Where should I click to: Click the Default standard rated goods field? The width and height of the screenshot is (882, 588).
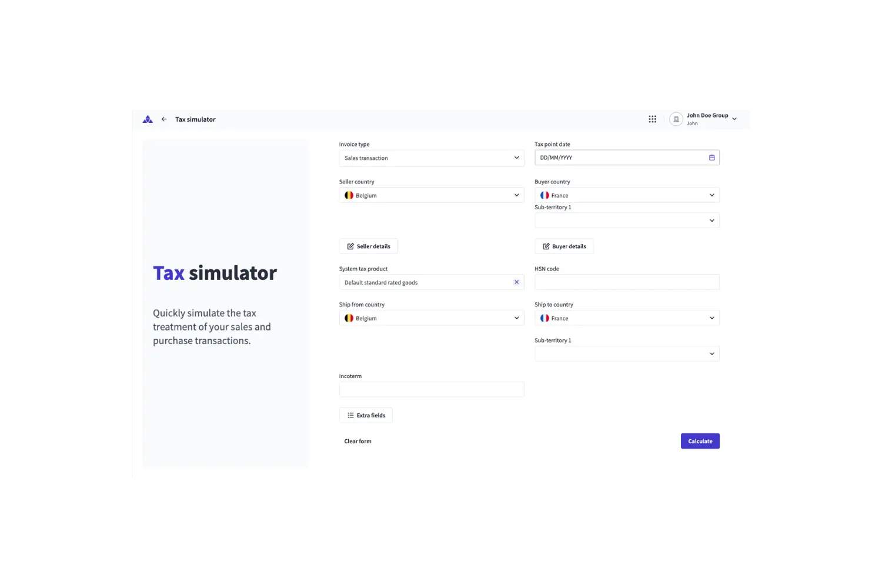(x=432, y=282)
